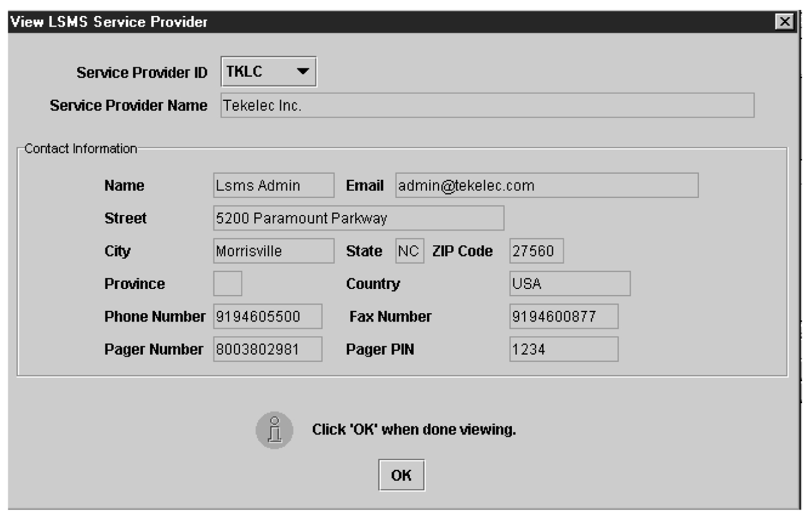This screenshot has width=812, height=520.
Task: Click the 'Service Provider Name' label
Action: pyautogui.click(x=129, y=105)
